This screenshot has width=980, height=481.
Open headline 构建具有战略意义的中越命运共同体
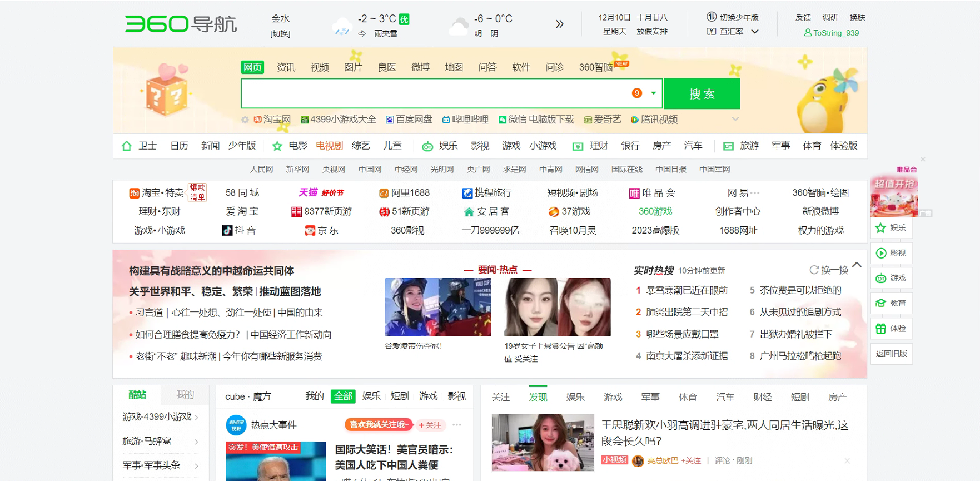click(212, 271)
